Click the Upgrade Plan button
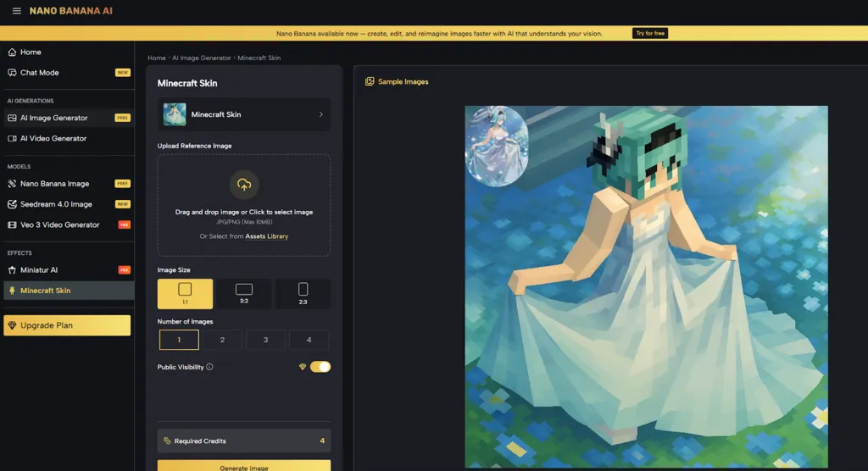 [67, 325]
